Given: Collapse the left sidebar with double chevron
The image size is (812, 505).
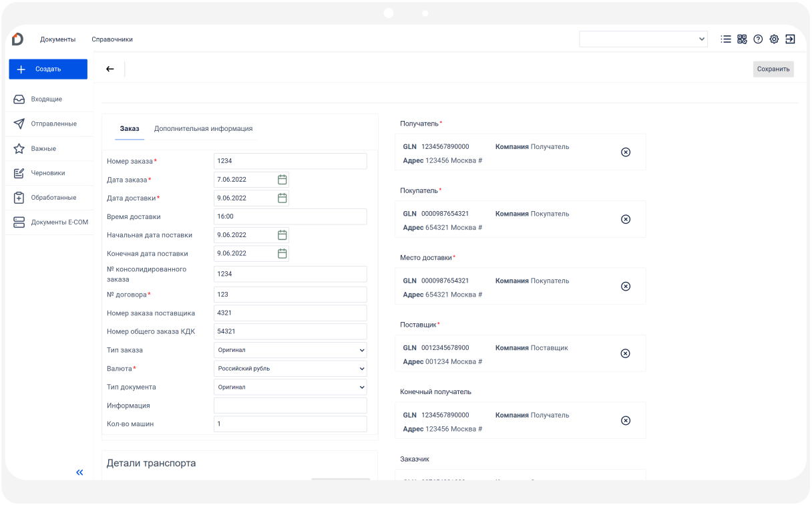Looking at the screenshot, I should 79,472.
